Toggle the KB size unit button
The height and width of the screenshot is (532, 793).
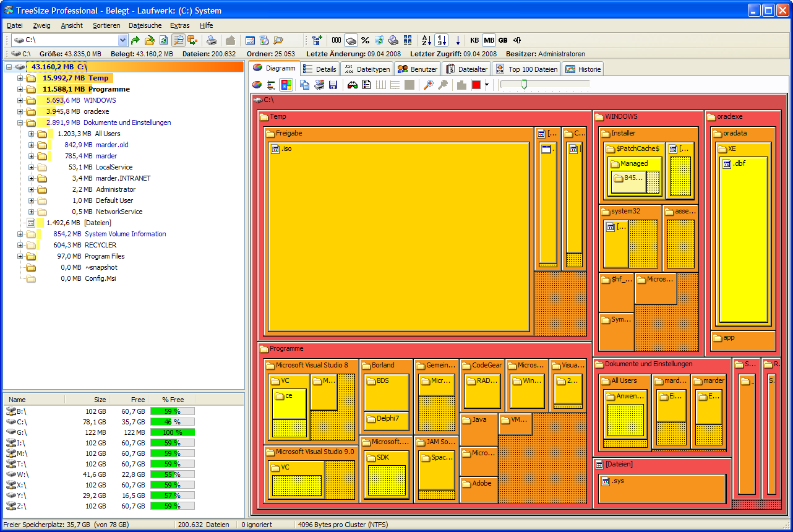474,40
